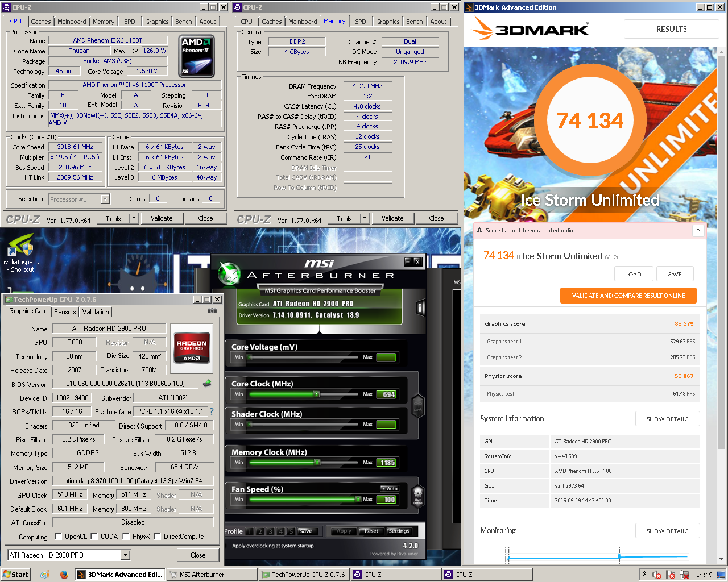Select Afterburner profile slot 1

pos(249,531)
